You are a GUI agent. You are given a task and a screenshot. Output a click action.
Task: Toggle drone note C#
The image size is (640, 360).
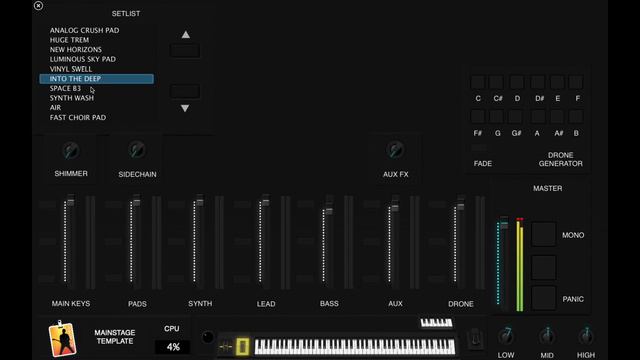tap(497, 82)
